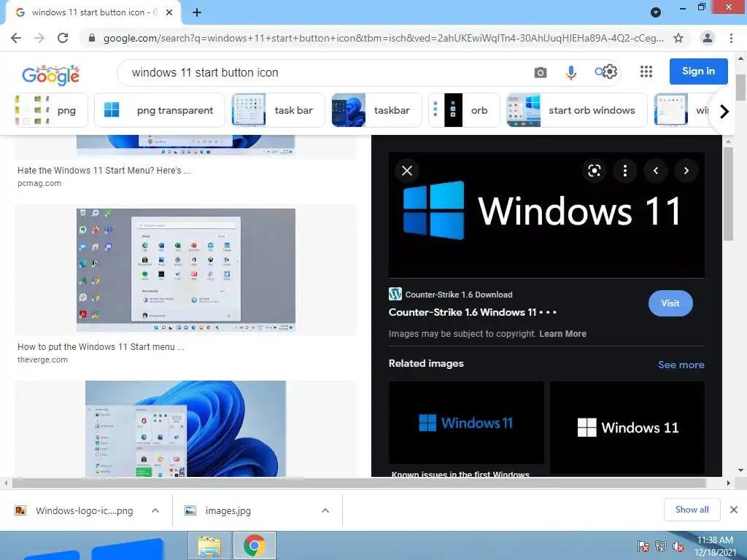Click the Action Center flag tray icon
This screenshot has width=747, height=560.
(643, 546)
